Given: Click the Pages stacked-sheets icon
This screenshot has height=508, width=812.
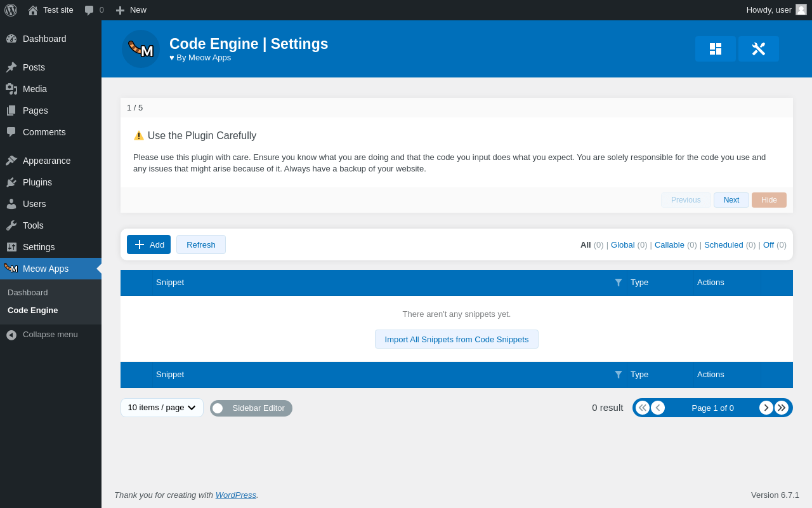Looking at the screenshot, I should tap(11, 110).
